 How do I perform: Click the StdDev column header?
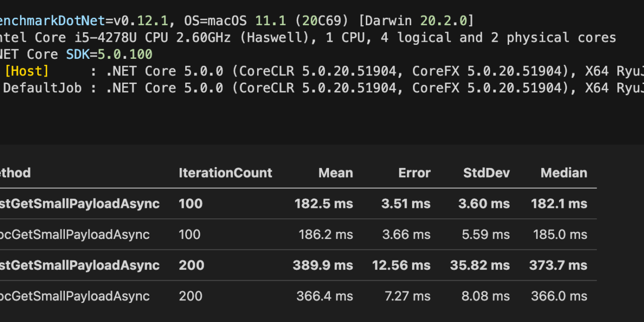pyautogui.click(x=486, y=173)
